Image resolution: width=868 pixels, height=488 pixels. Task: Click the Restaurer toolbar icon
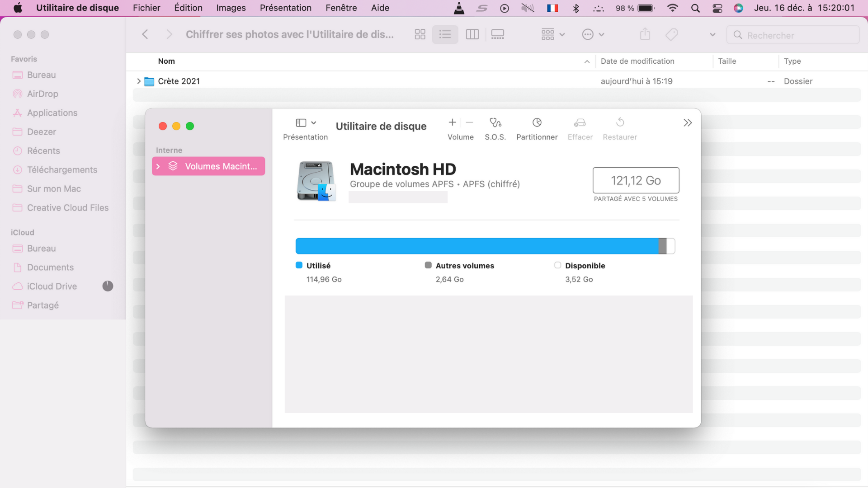[620, 123]
